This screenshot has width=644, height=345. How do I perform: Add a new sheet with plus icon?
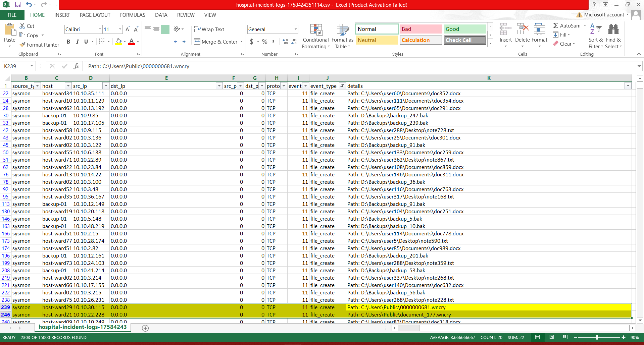click(145, 328)
